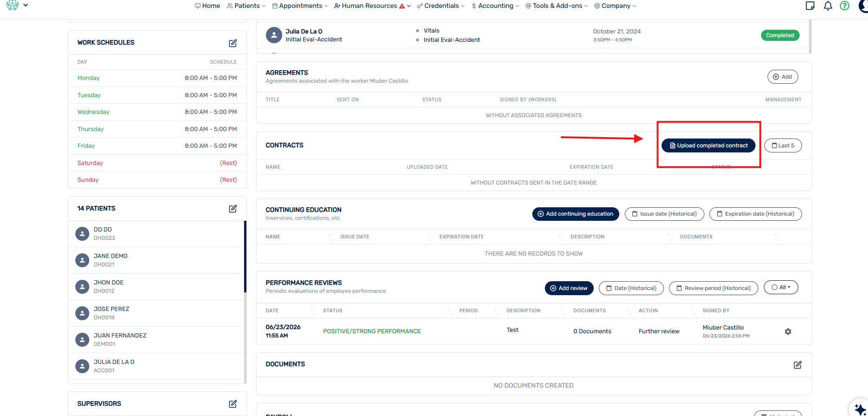
Task: Click the Vitals bullet item
Action: tap(431, 31)
